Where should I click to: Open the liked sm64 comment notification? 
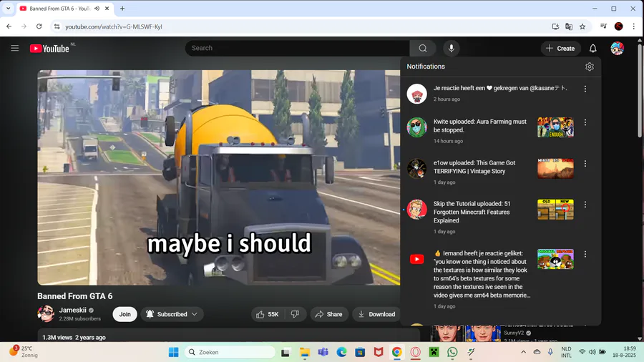coord(482,274)
